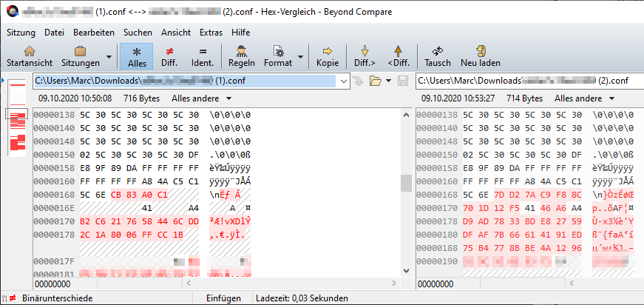Click left offset 00000170 row

[142, 221]
